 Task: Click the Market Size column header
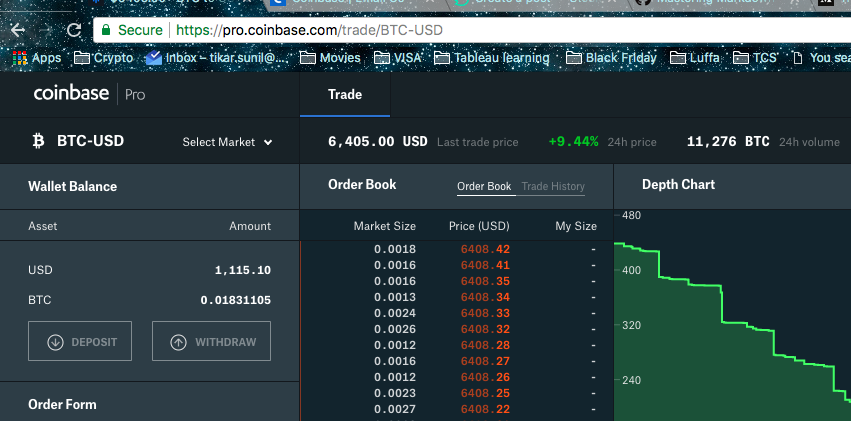click(385, 226)
